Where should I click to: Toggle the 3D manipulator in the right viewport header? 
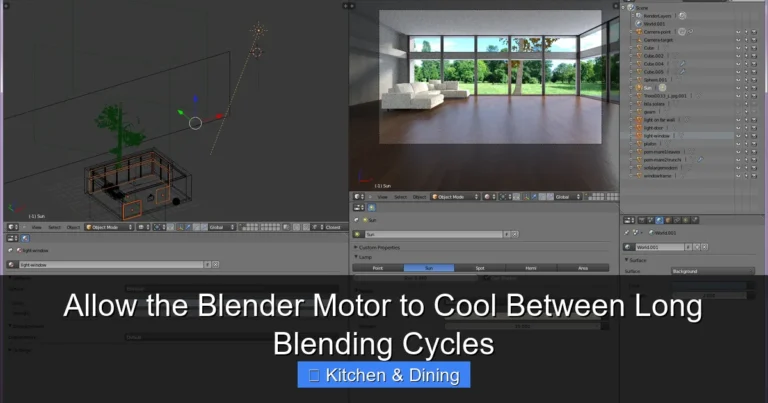point(527,197)
